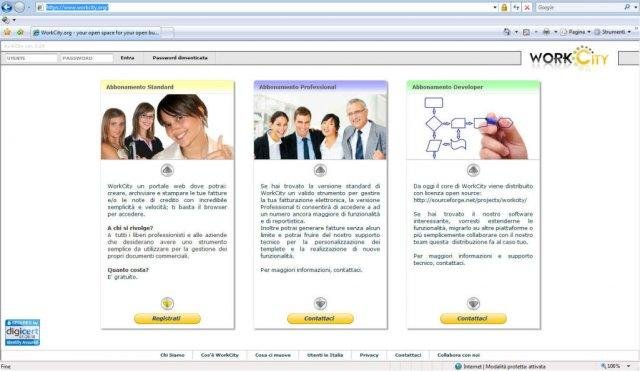
Task: Click the Entra login button
Action: (x=127, y=58)
